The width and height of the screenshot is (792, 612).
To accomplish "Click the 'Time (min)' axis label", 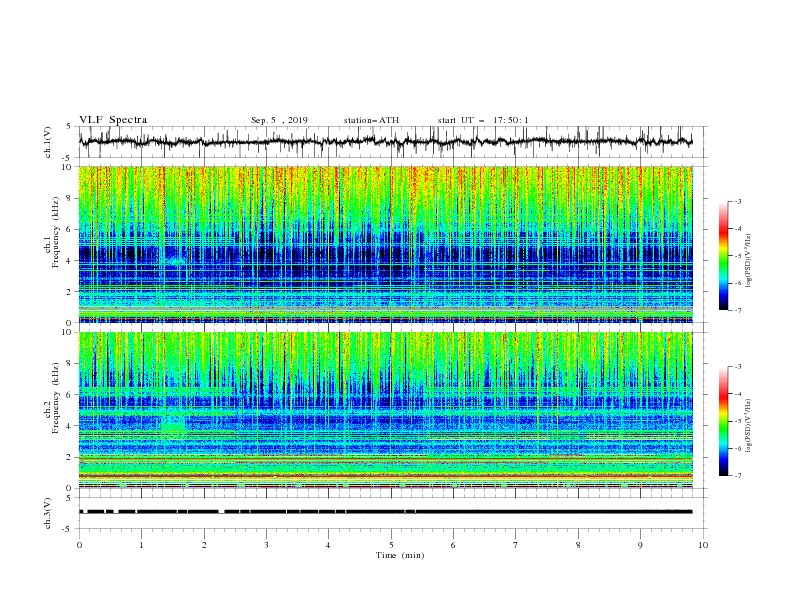I will (400, 555).
